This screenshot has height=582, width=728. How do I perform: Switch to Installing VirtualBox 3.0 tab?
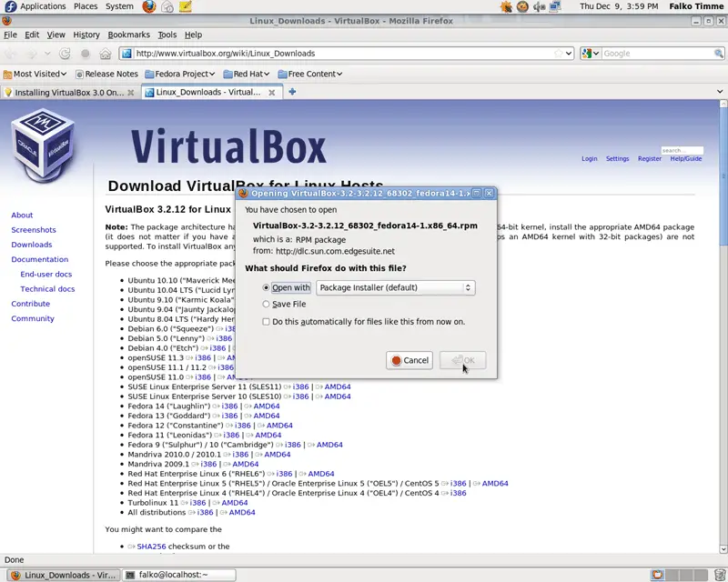pos(69,93)
